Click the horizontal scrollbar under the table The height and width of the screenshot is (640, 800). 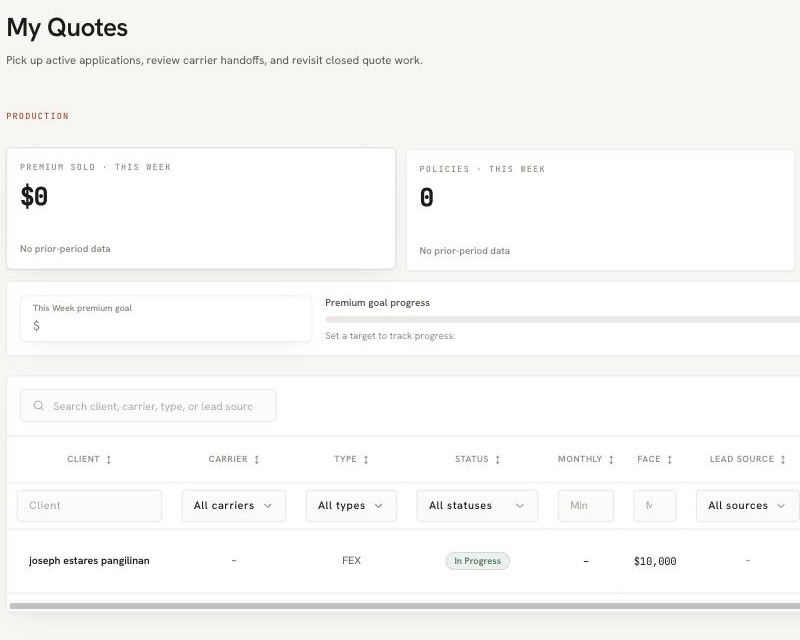(405, 606)
